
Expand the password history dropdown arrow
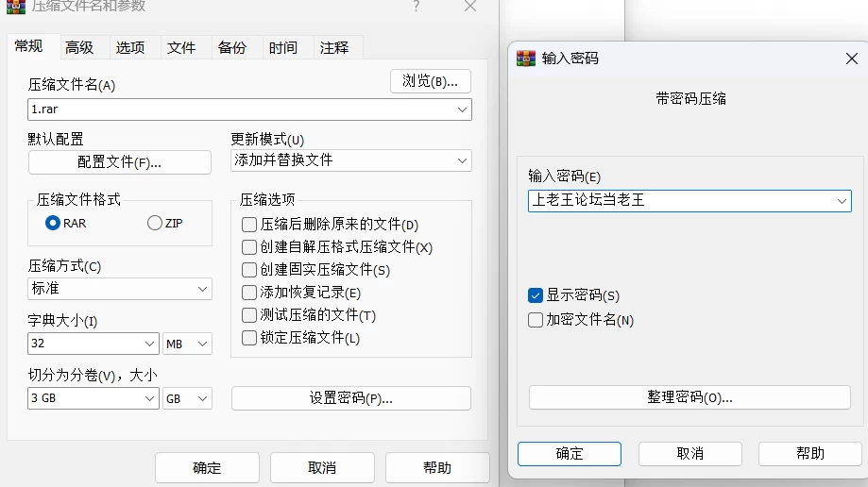click(x=842, y=201)
